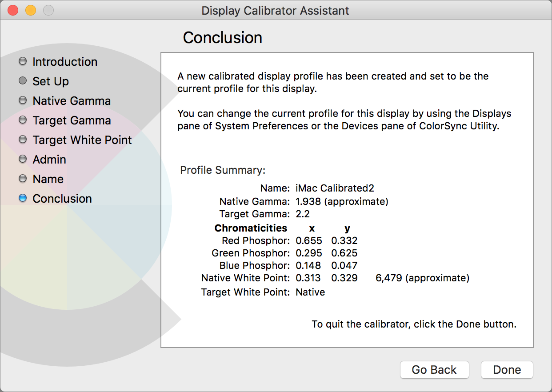Viewport: 552px width, 392px height.
Task: Click the bold "x" column header
Action: tap(312, 228)
